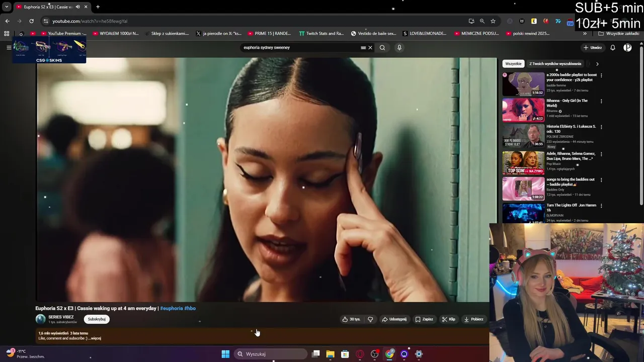Open the Windows Start menu
The height and width of the screenshot is (362, 644).
(x=225, y=354)
